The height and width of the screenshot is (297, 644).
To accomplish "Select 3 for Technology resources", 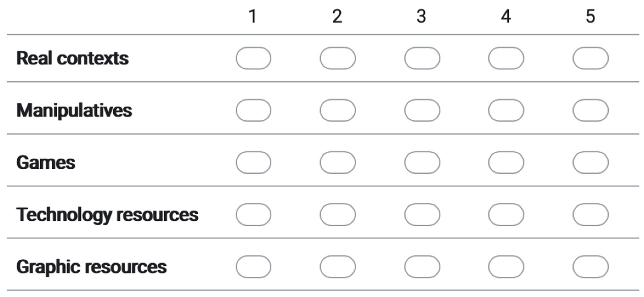I will [422, 214].
